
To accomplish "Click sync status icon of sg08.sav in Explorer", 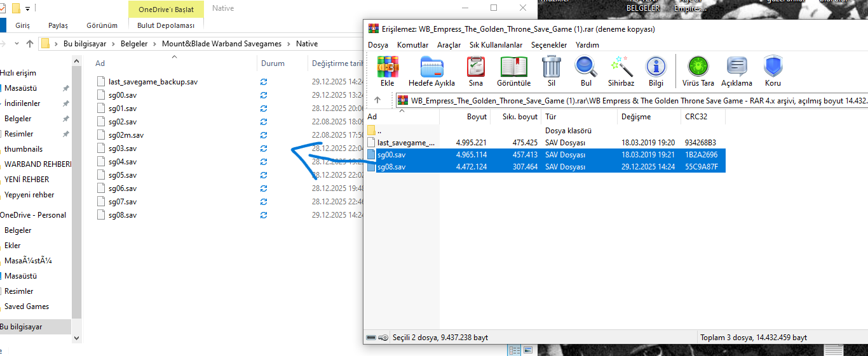I will [264, 215].
